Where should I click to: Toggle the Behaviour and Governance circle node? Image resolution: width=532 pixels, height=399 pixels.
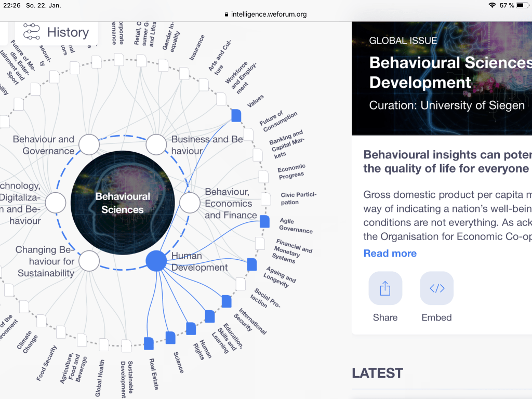pos(89,144)
